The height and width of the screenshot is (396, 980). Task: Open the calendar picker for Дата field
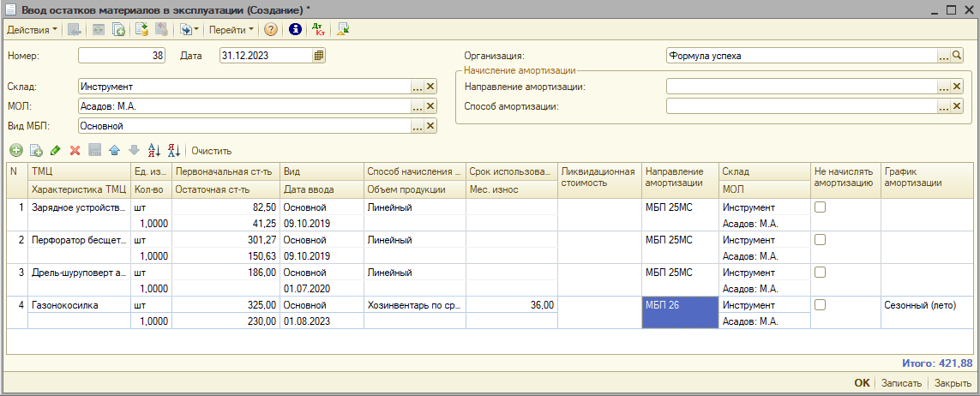click(x=319, y=56)
